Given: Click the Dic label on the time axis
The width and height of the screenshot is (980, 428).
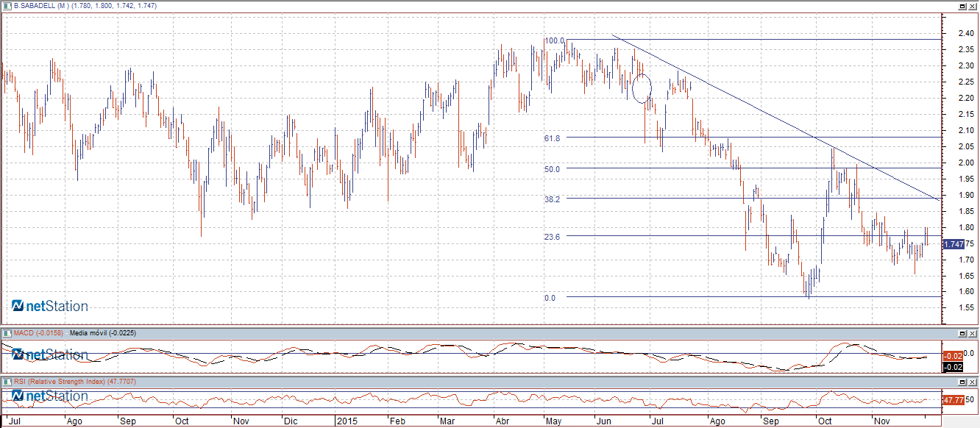Looking at the screenshot, I should coord(290,422).
